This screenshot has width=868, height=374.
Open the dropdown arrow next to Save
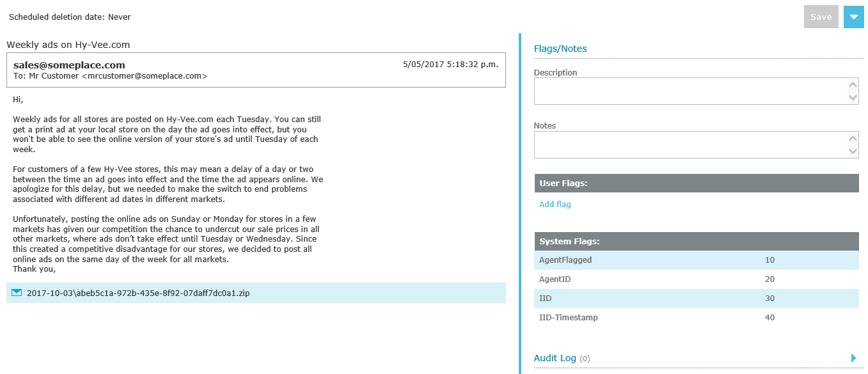(853, 17)
